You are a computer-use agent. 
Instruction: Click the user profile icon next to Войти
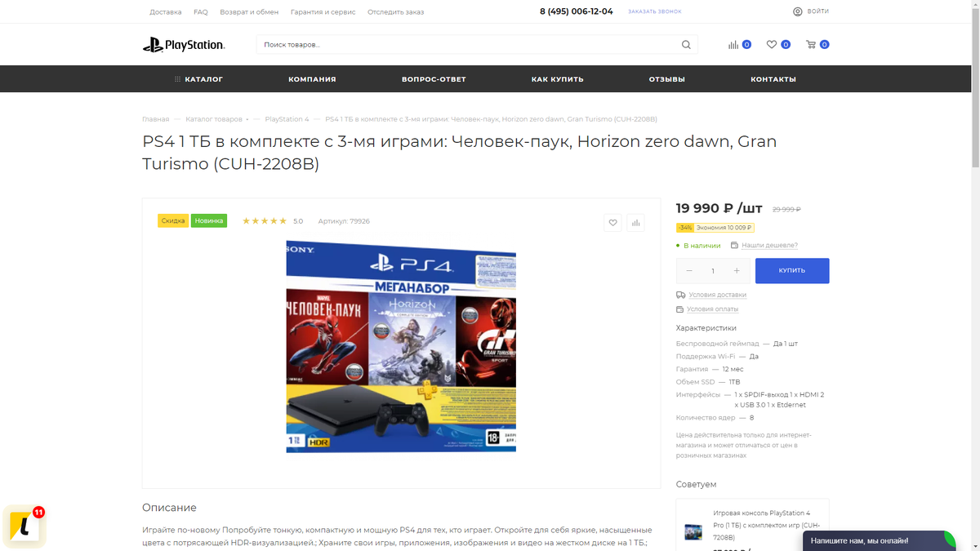tap(798, 11)
